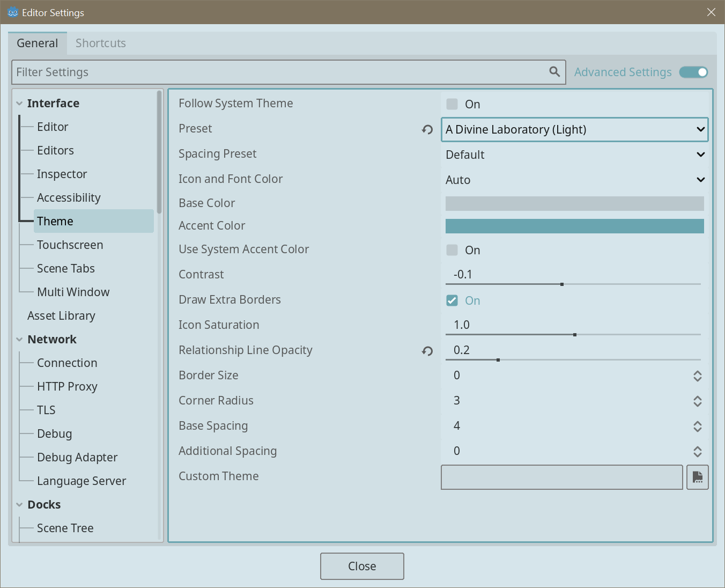Switch to the General tab
The image size is (725, 588).
pyautogui.click(x=38, y=43)
